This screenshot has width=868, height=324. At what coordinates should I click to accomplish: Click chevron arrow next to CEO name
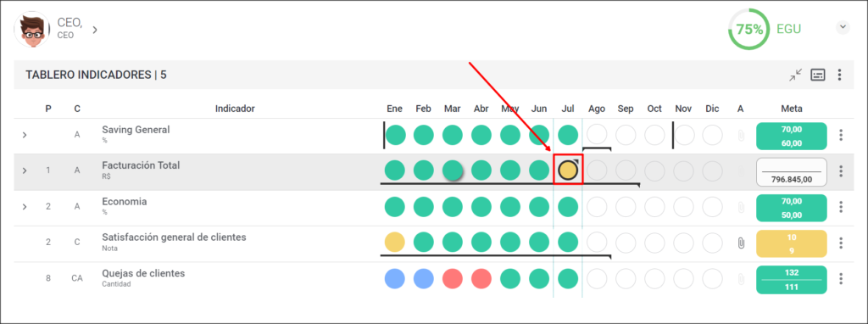[x=95, y=30]
